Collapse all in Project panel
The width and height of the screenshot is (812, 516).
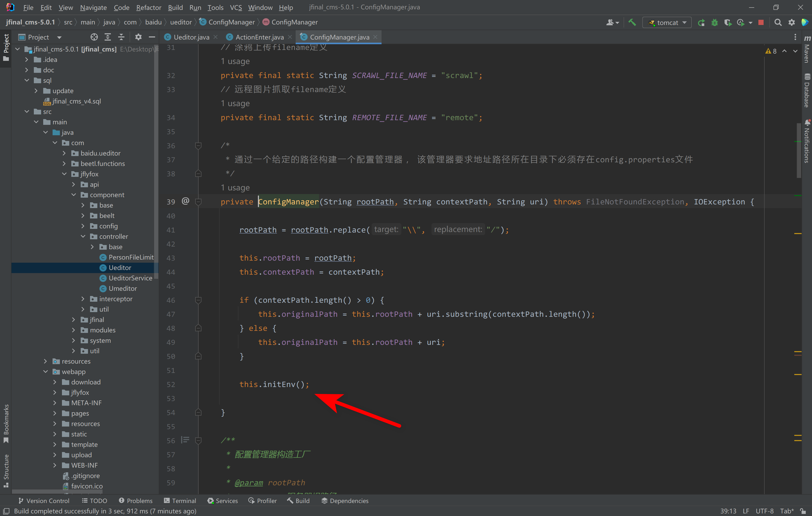[x=121, y=37]
